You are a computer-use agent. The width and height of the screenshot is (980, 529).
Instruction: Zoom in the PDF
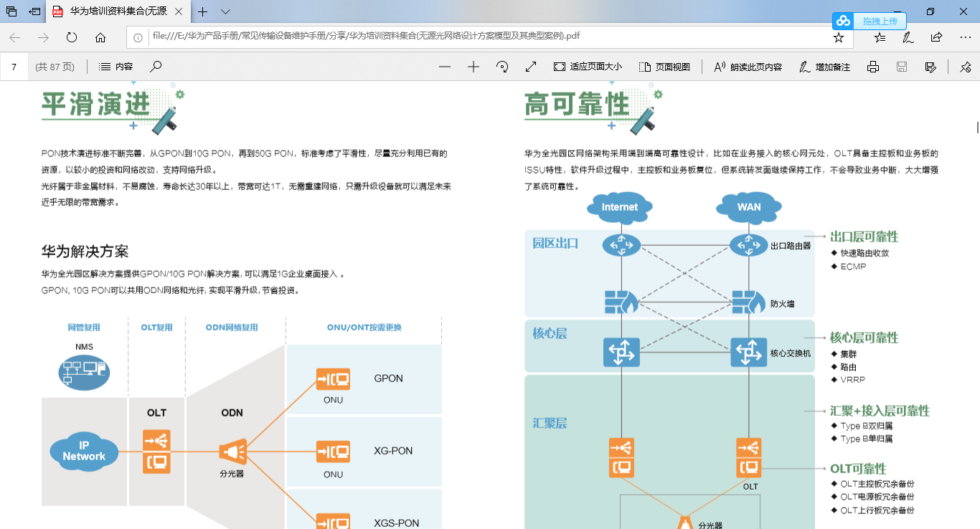(x=473, y=67)
